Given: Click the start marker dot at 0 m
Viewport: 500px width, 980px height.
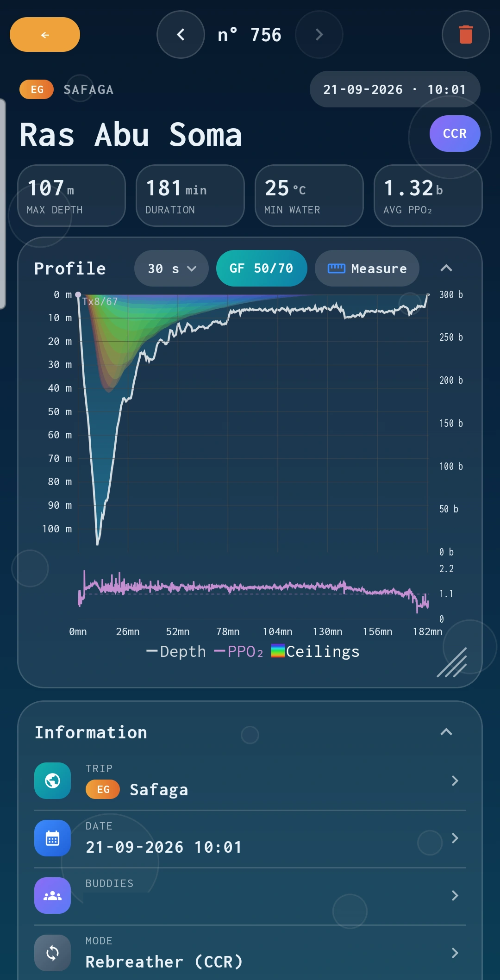Looking at the screenshot, I should (x=78, y=294).
